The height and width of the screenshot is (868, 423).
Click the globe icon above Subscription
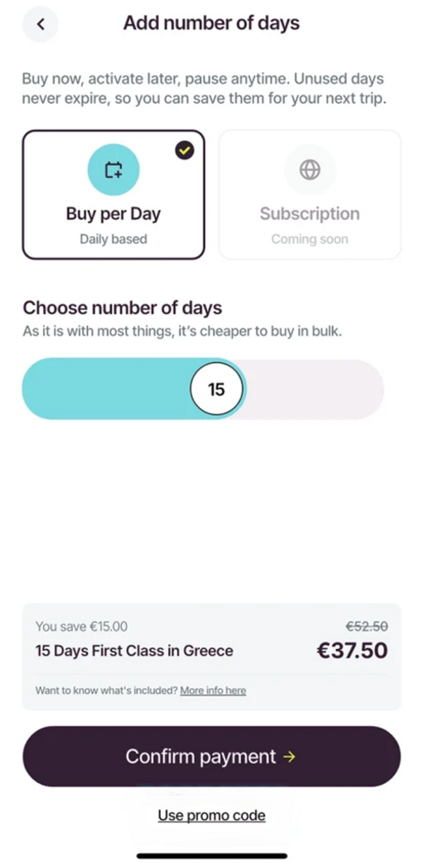pos(310,170)
